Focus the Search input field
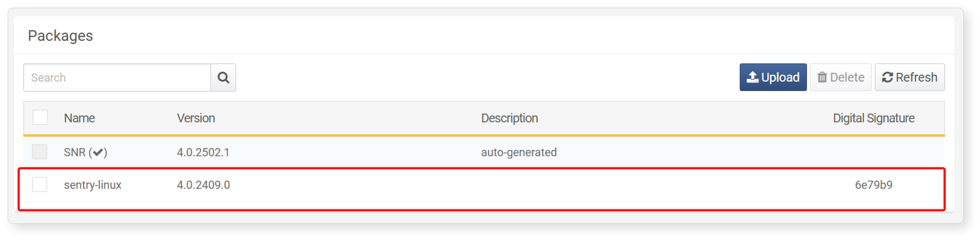980x240 pixels. click(x=117, y=78)
